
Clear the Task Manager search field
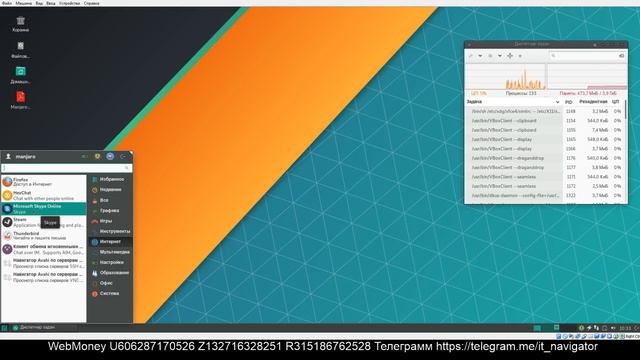pyautogui.click(x=621, y=56)
